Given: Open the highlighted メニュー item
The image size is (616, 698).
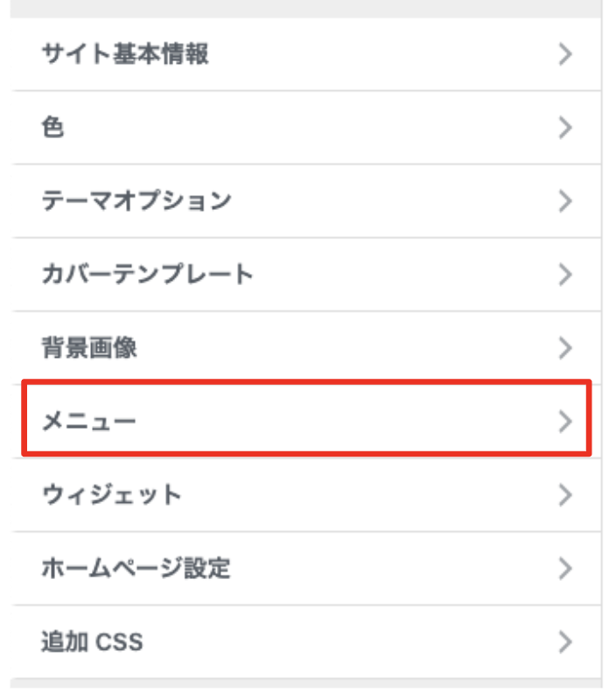Looking at the screenshot, I should click(89, 422).
